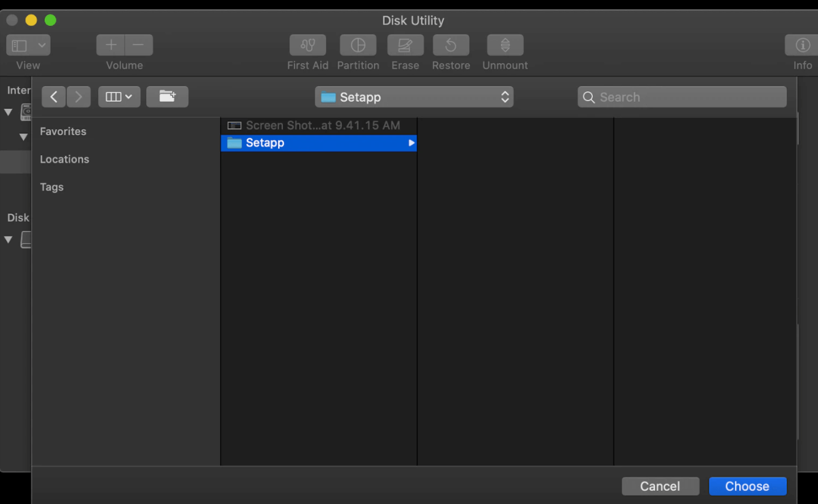Select the Erase toolbar icon

pyautogui.click(x=405, y=45)
